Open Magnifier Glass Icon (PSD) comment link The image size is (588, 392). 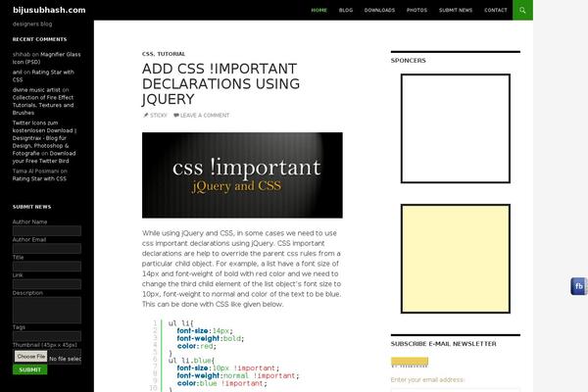click(x=46, y=58)
